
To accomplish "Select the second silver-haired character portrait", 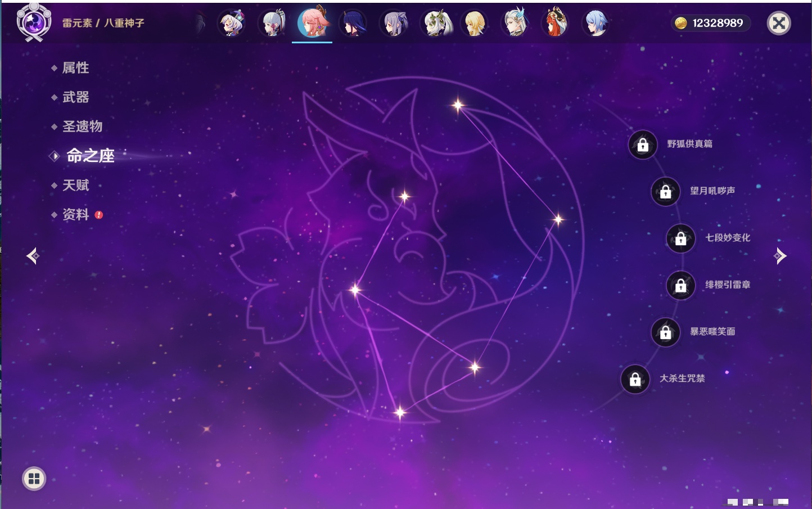I will (272, 23).
